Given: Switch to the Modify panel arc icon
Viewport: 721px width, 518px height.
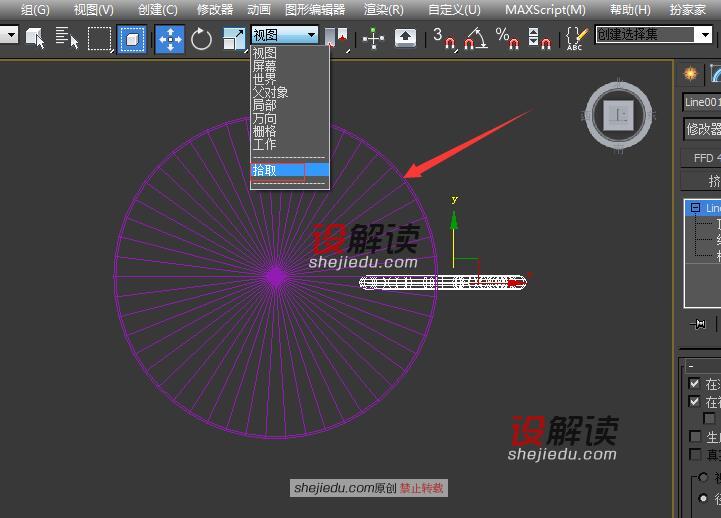Looking at the screenshot, I should click(714, 74).
